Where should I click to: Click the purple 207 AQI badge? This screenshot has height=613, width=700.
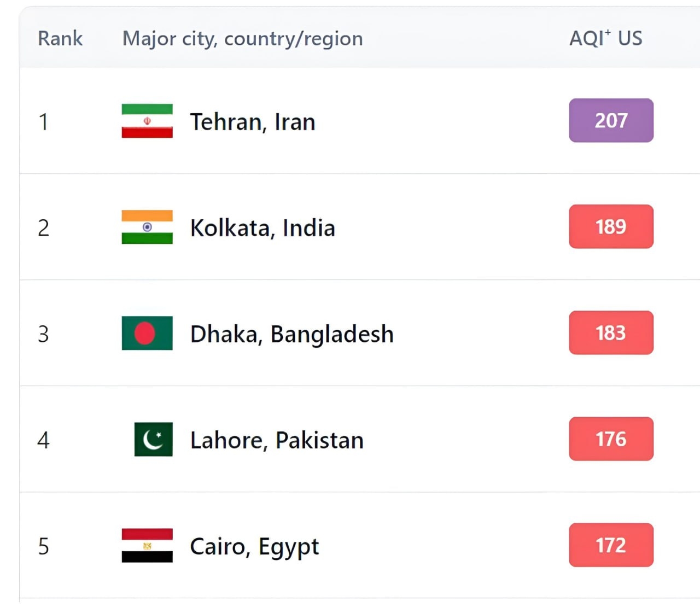coord(611,120)
